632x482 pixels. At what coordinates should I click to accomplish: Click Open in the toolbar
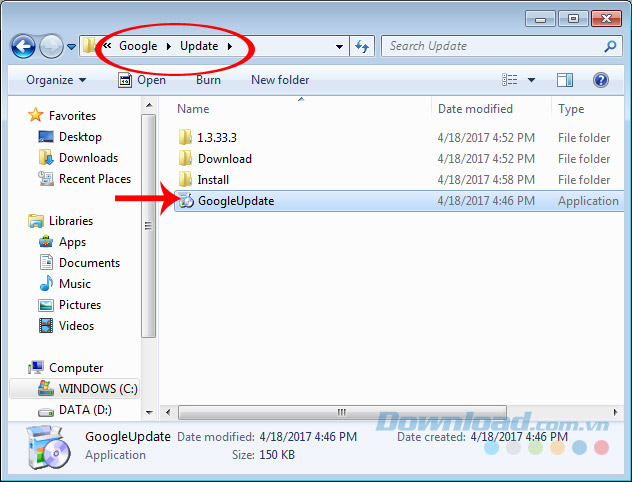click(x=142, y=80)
